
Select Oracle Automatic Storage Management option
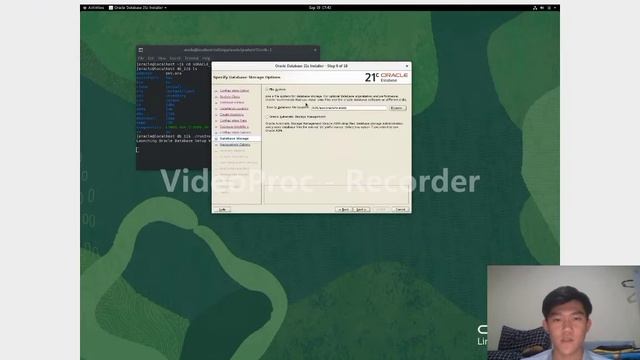pyautogui.click(x=267, y=117)
